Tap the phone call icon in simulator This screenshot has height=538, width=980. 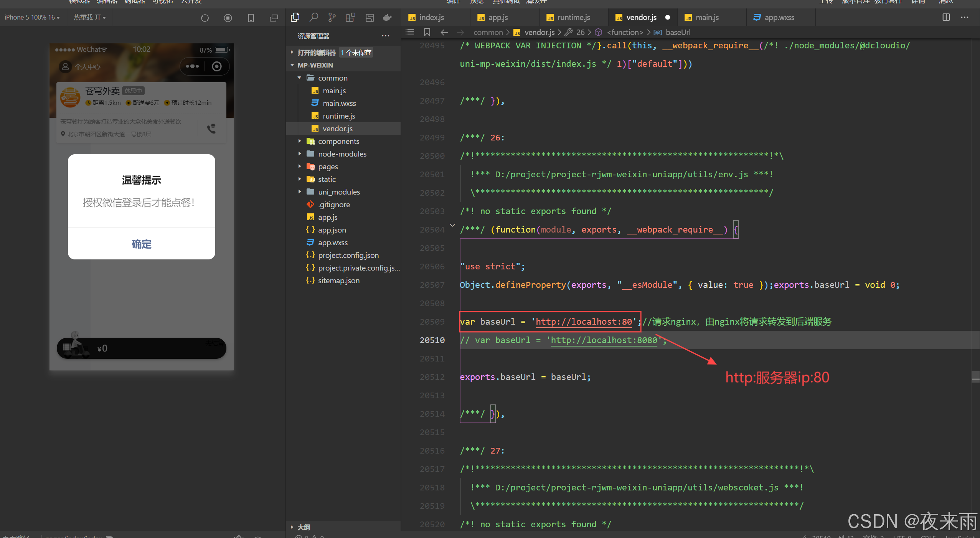[x=211, y=129]
